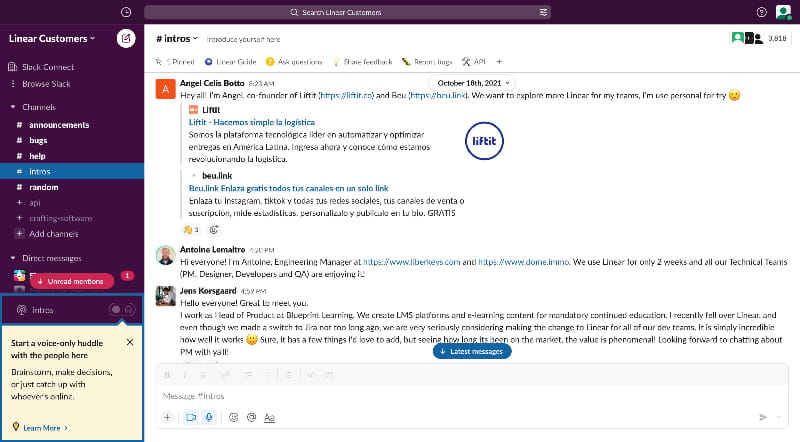Open the send options dropdown arrow

tap(779, 418)
